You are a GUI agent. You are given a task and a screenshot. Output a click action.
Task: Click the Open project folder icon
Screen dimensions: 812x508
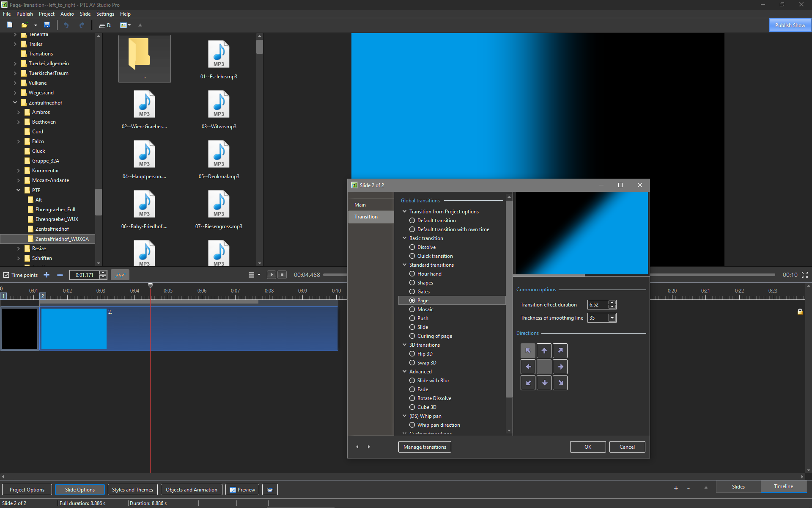25,25
